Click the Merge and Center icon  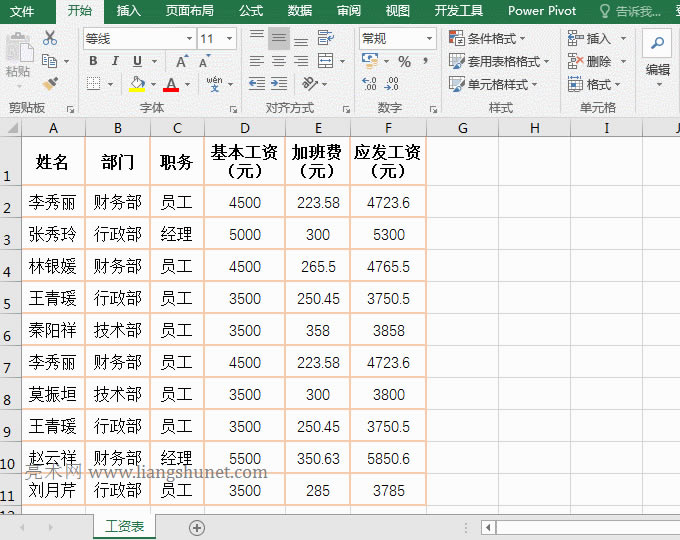(x=324, y=61)
